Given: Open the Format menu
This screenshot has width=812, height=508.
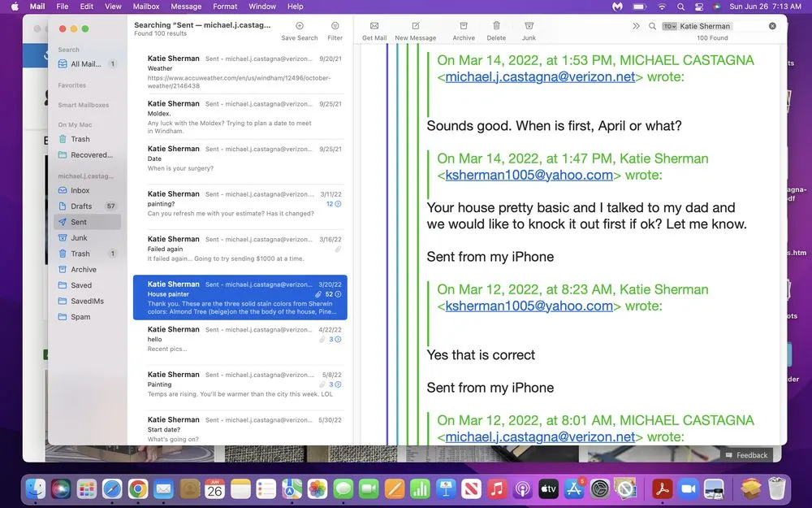Looking at the screenshot, I should pyautogui.click(x=225, y=7).
